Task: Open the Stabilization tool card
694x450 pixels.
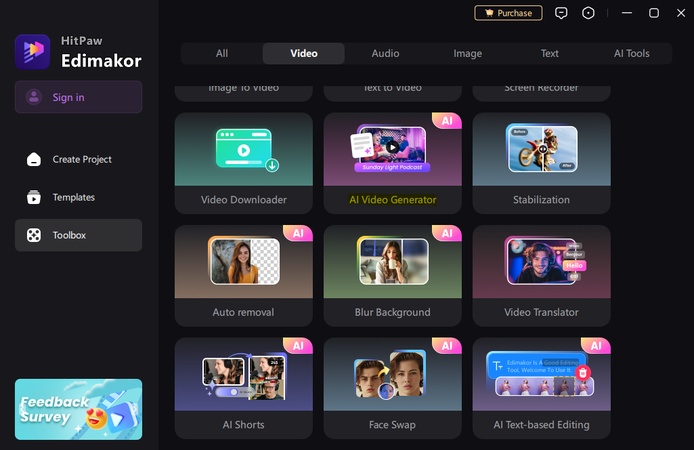Action: coord(541,163)
